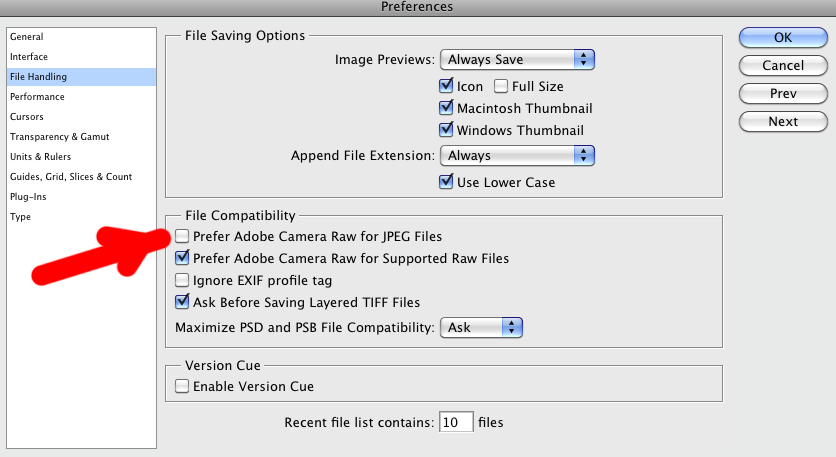Screen dimensions: 836x457
Task: Open Maximize PSD and PSB Compatibility dropdown
Action: pyautogui.click(x=481, y=327)
